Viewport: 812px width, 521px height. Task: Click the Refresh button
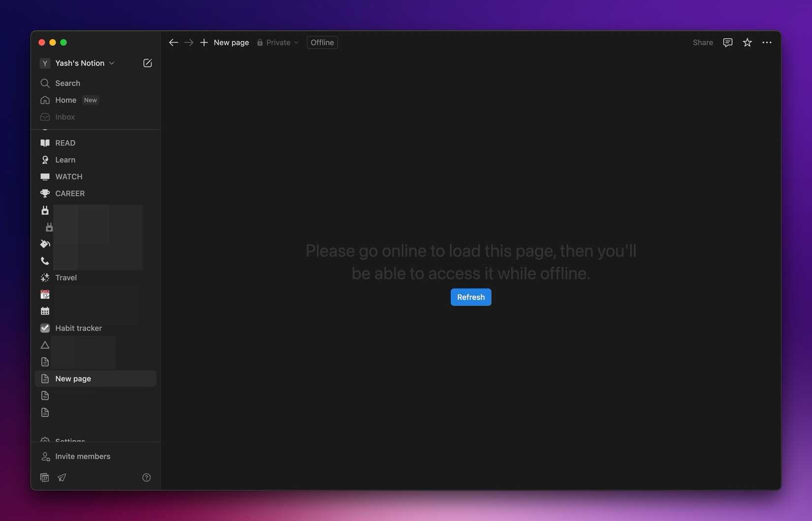point(471,297)
